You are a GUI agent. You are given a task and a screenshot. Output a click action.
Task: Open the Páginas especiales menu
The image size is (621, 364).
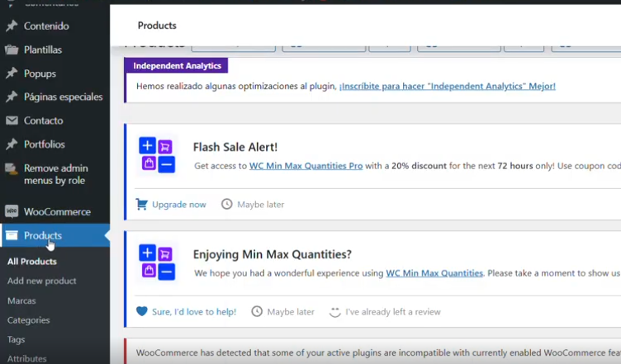(63, 97)
